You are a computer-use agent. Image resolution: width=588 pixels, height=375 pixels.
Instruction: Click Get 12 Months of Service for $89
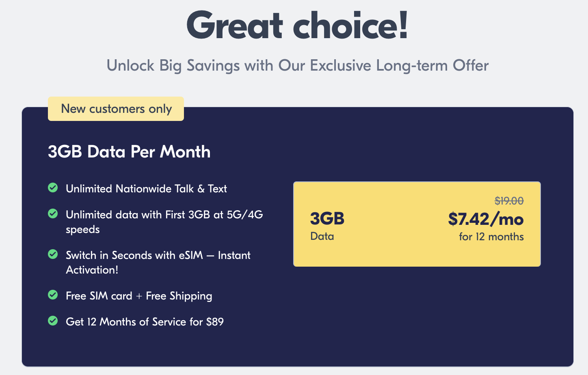point(145,322)
